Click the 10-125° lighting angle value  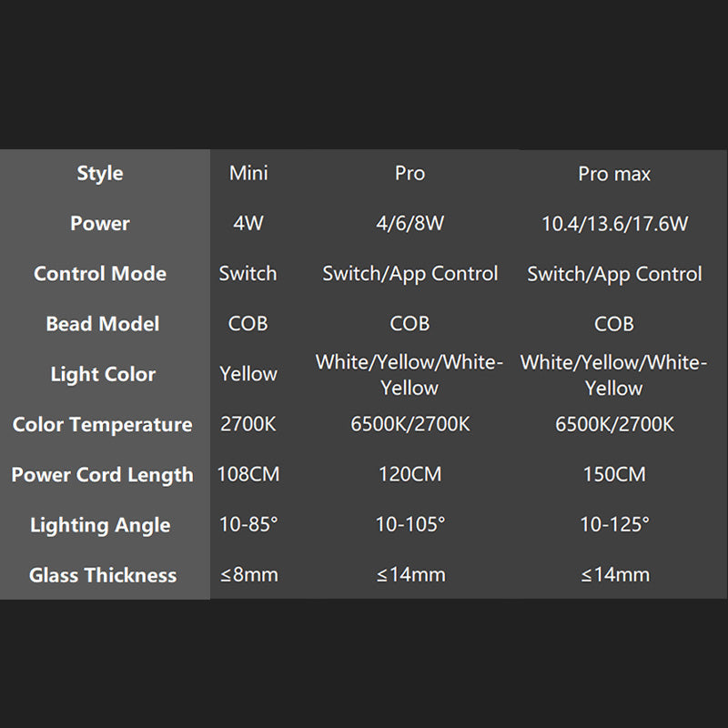(x=614, y=524)
